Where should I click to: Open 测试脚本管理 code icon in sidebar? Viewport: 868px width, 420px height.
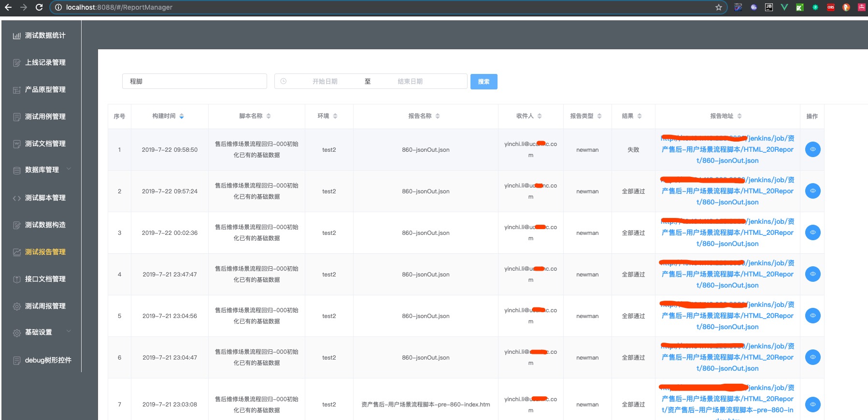point(17,198)
